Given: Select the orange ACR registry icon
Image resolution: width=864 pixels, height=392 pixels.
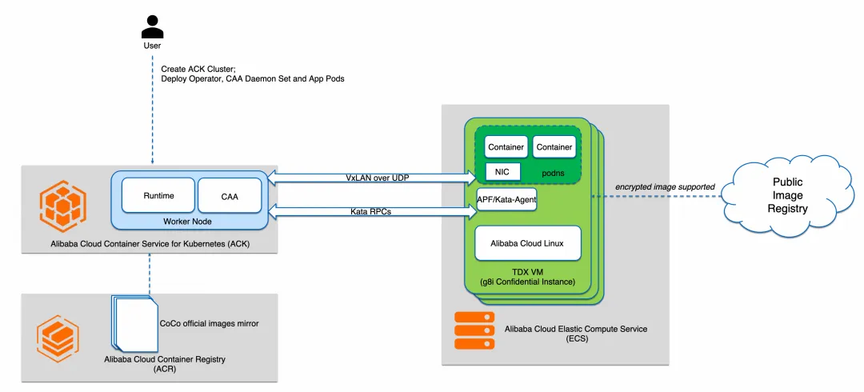Looking at the screenshot, I should [58, 339].
